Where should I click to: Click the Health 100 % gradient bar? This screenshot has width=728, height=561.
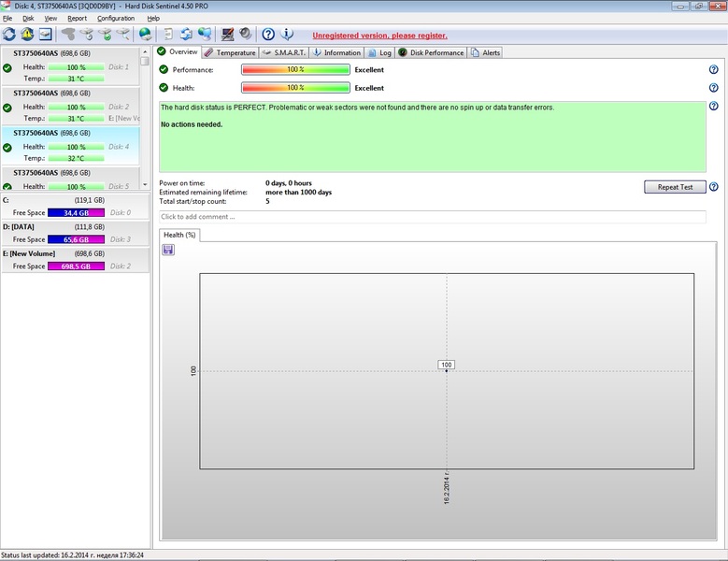(x=295, y=88)
